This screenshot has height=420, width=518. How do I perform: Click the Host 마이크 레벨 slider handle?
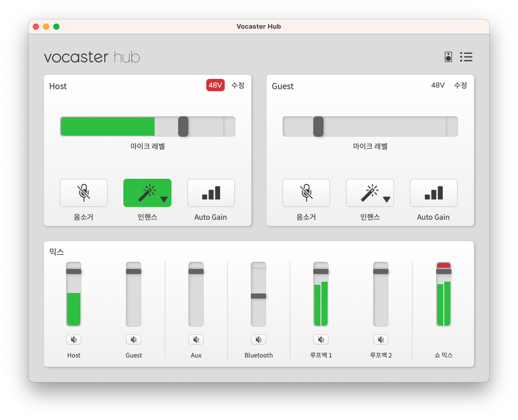[x=183, y=126]
